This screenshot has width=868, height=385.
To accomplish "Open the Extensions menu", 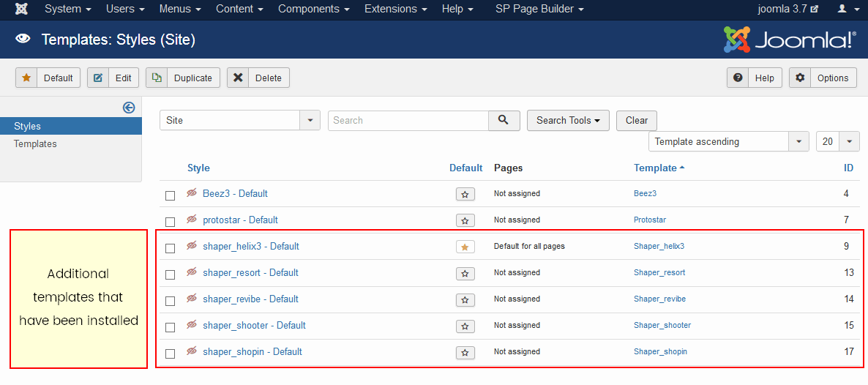I will 395,10.
